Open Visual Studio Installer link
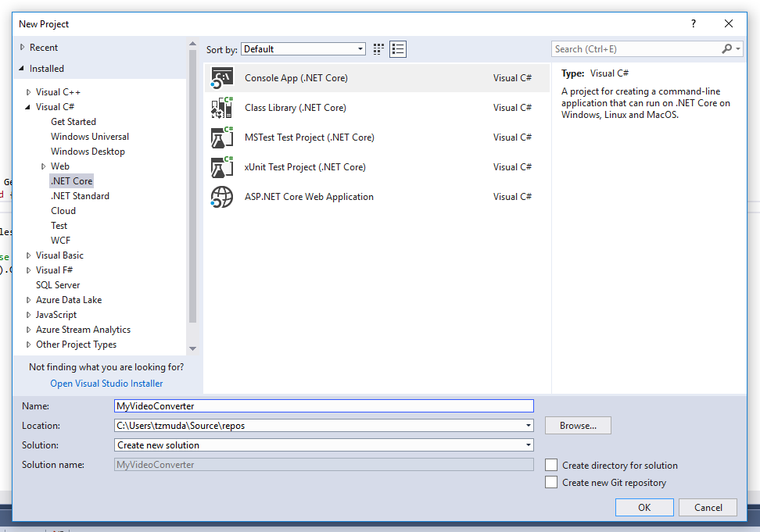The width and height of the screenshot is (760, 532). pyautogui.click(x=106, y=384)
